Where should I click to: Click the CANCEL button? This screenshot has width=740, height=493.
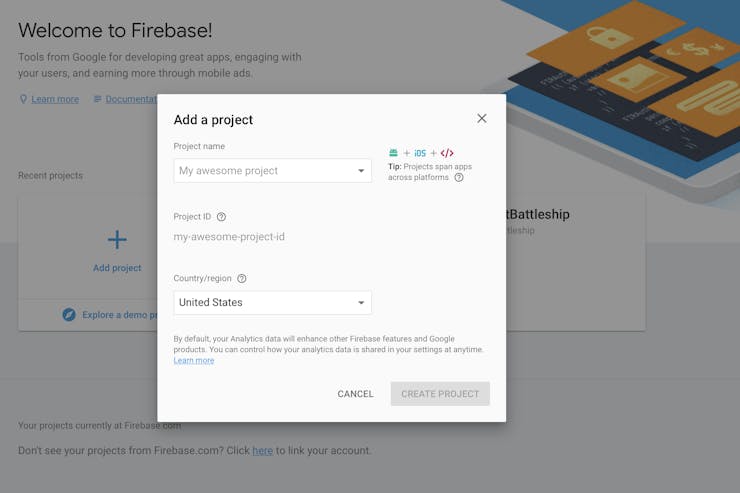coord(355,394)
